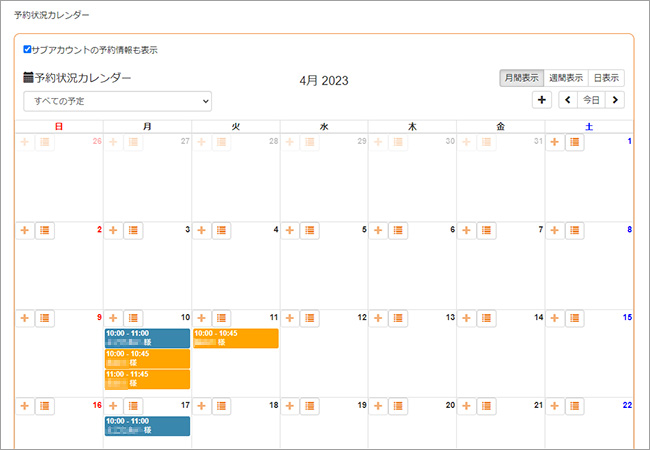Open the orange 10:00 - 10:45 booking on April 11
650x450 pixels.
point(235,337)
